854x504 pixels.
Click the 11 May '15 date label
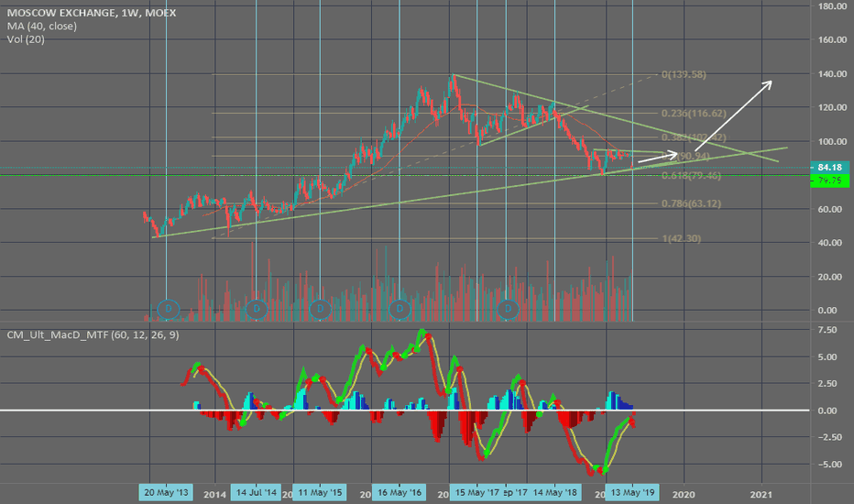click(x=320, y=493)
